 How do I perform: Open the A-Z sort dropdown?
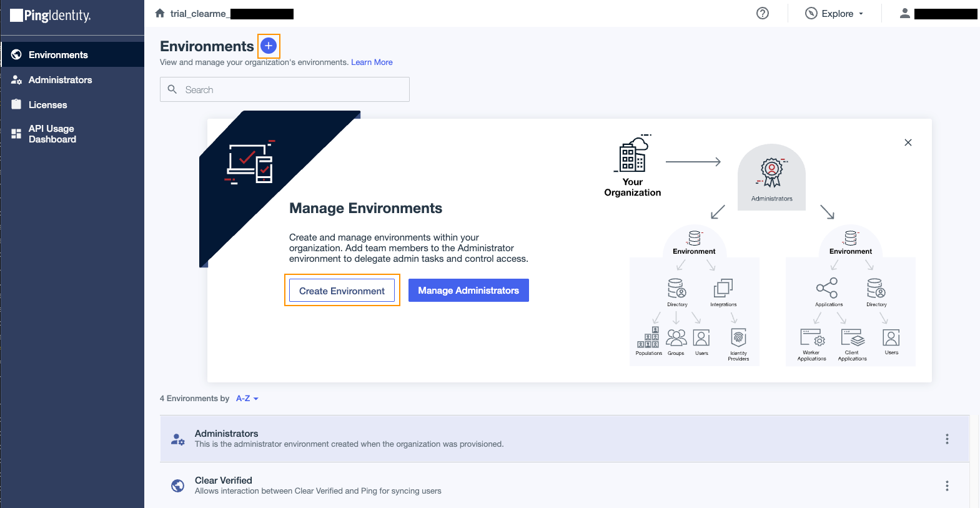point(247,398)
